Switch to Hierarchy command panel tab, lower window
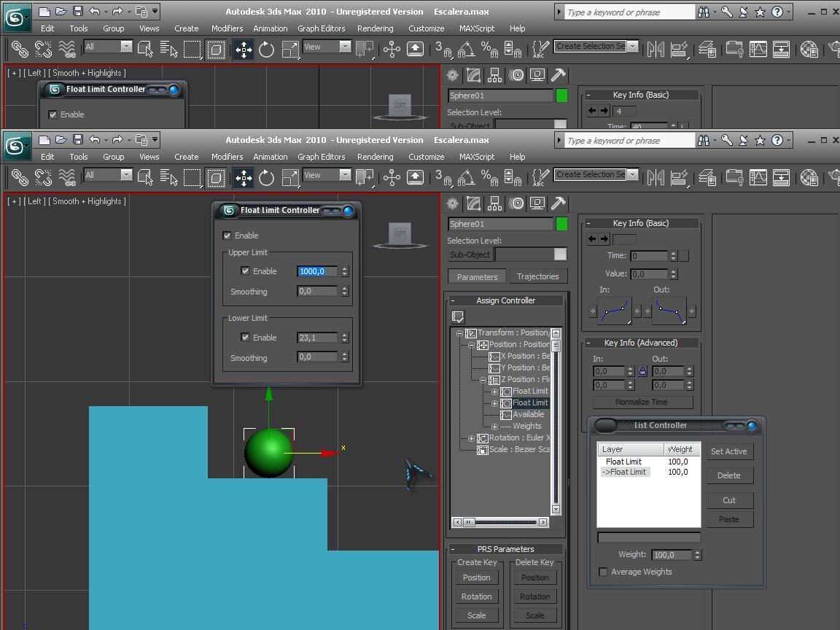840x630 pixels. point(495,203)
